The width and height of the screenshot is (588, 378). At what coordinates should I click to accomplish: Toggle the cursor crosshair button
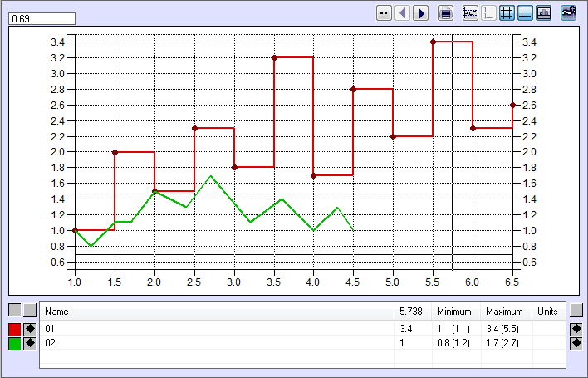click(525, 13)
